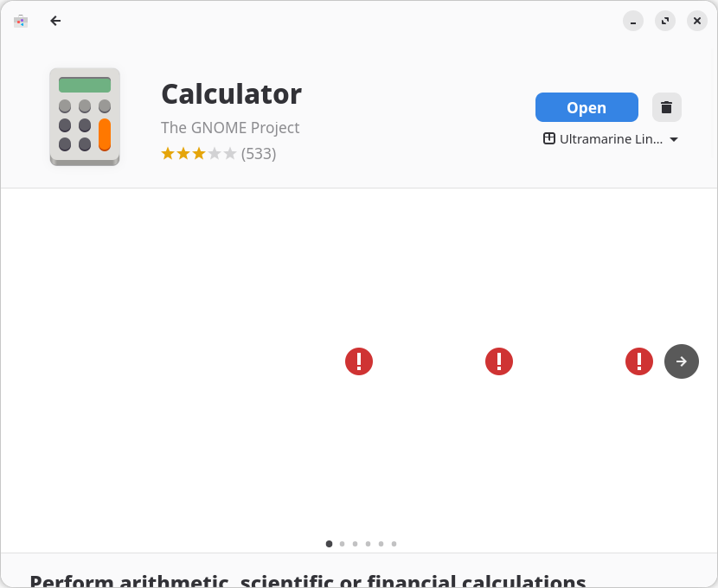Click the star rating for Calculator

coord(198,154)
